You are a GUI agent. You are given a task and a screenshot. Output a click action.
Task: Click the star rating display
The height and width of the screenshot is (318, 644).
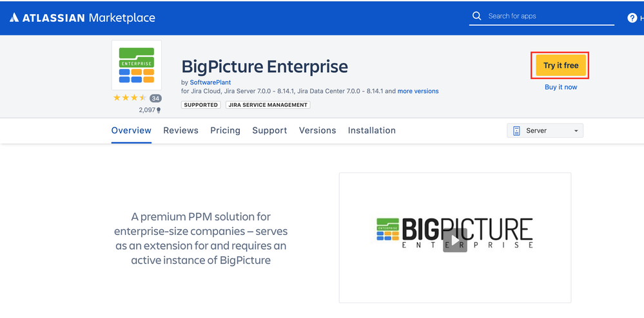pyautogui.click(x=130, y=98)
